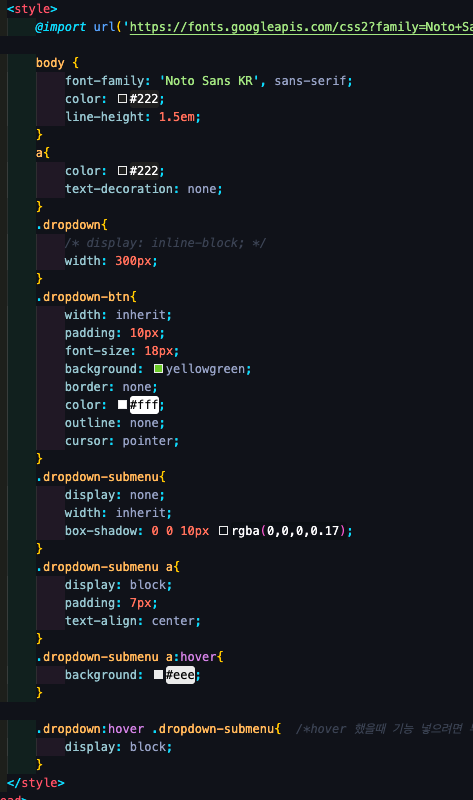The width and height of the screenshot is (473, 800).
Task: Click the yellowgreen value text
Action: [205, 368]
